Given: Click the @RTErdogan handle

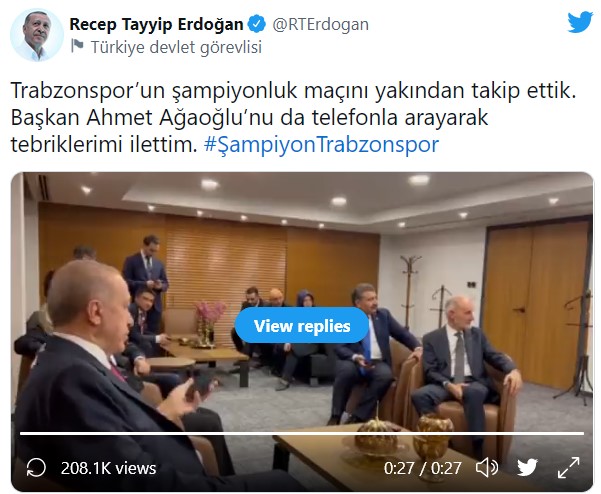Looking at the screenshot, I should [x=320, y=25].
